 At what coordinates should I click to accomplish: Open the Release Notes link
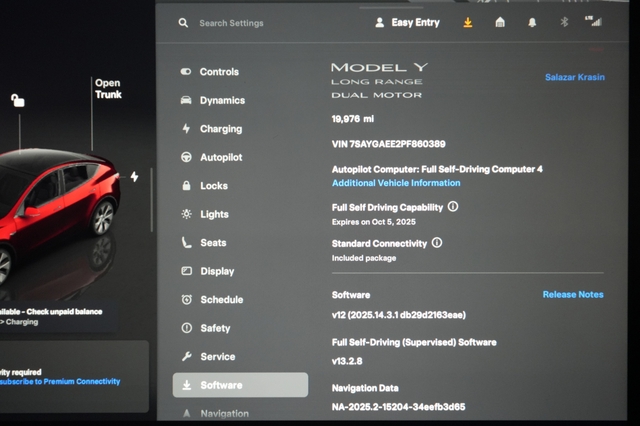(573, 295)
